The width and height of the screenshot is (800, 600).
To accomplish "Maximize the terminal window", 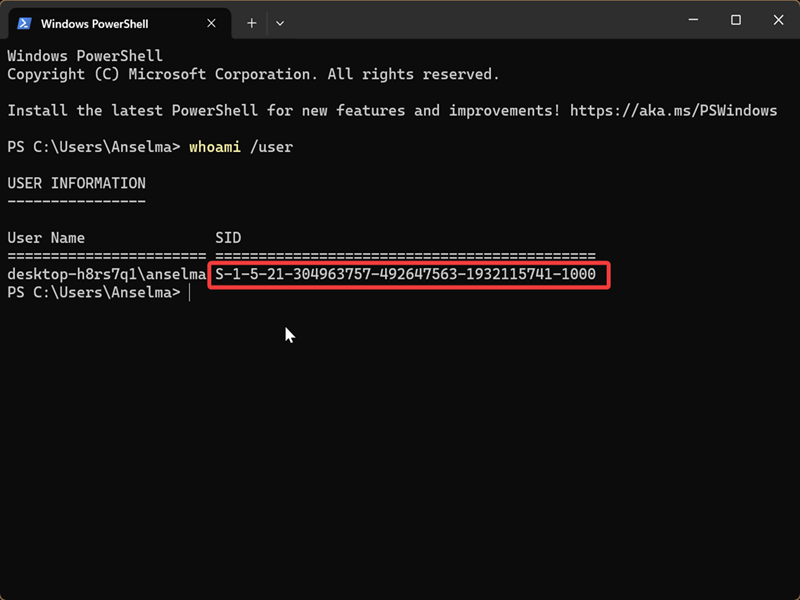I will click(736, 20).
